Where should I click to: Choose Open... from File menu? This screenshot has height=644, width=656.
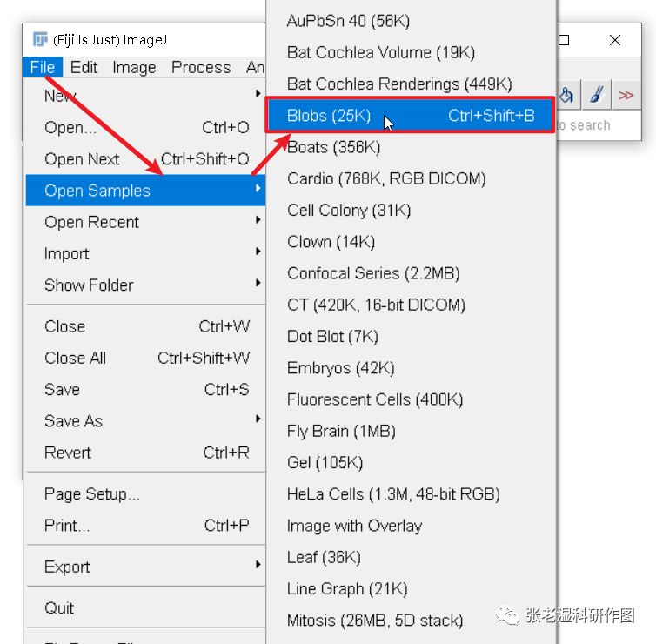click(x=145, y=127)
